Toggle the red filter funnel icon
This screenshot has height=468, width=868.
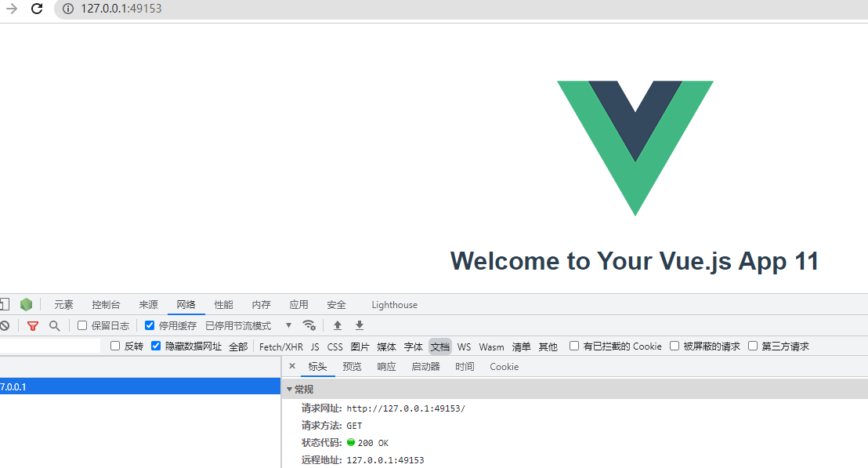[33, 325]
